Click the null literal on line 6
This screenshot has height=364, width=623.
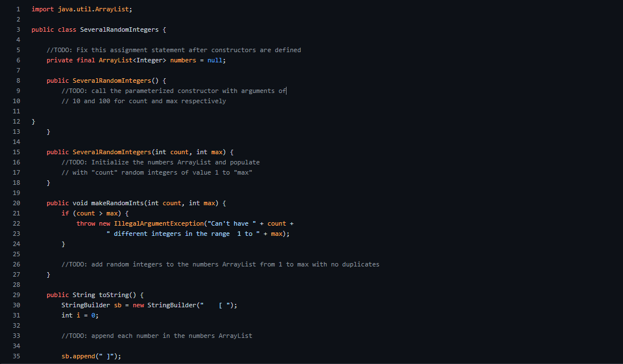[217, 60]
